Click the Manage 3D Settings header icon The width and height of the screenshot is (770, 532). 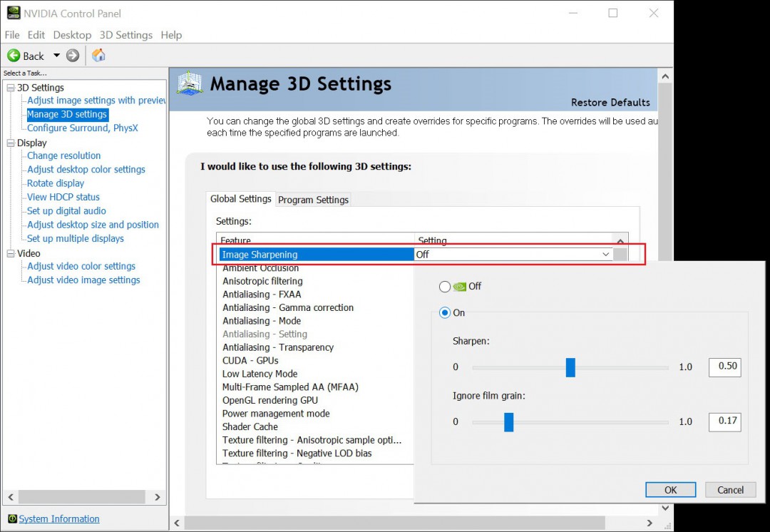[x=190, y=84]
